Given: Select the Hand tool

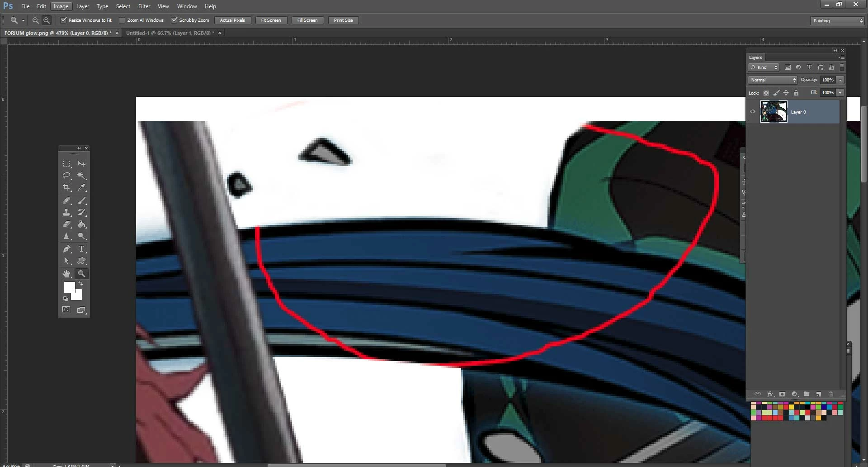Looking at the screenshot, I should pos(66,274).
